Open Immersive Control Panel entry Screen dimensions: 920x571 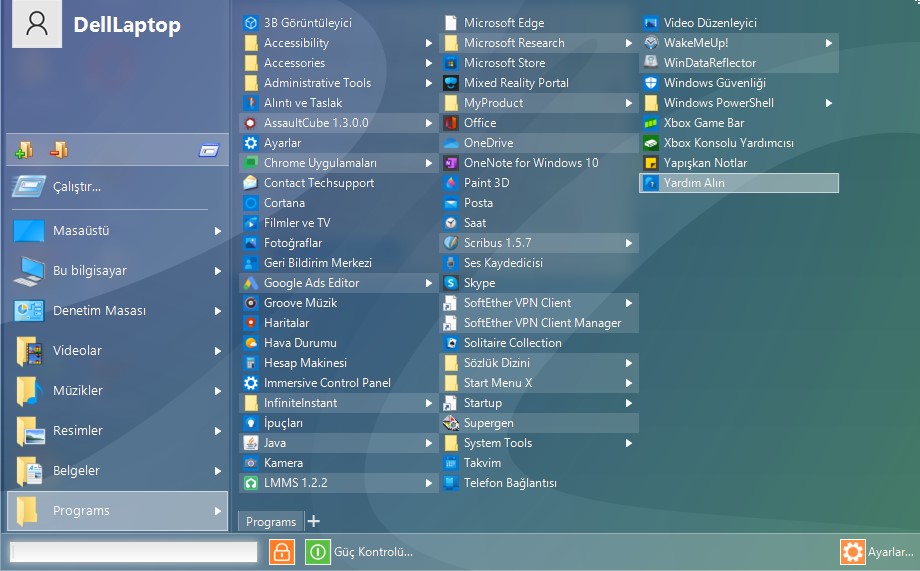[x=339, y=383]
